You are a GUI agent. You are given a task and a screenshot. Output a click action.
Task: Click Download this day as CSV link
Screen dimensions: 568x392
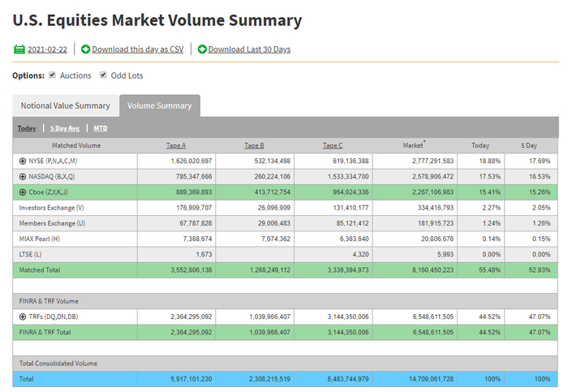click(x=137, y=50)
